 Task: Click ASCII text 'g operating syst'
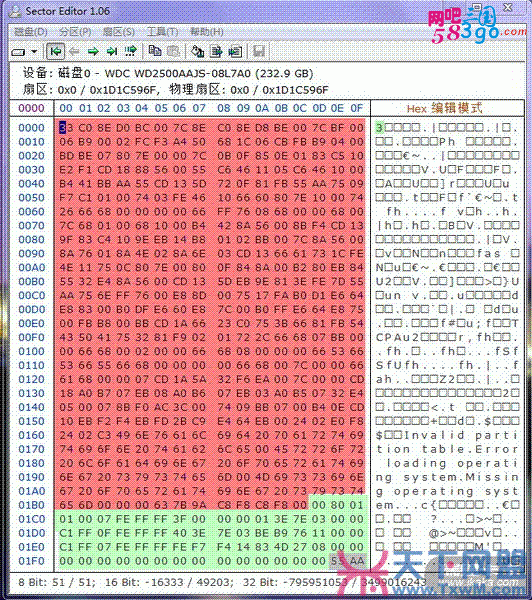[x=447, y=491]
